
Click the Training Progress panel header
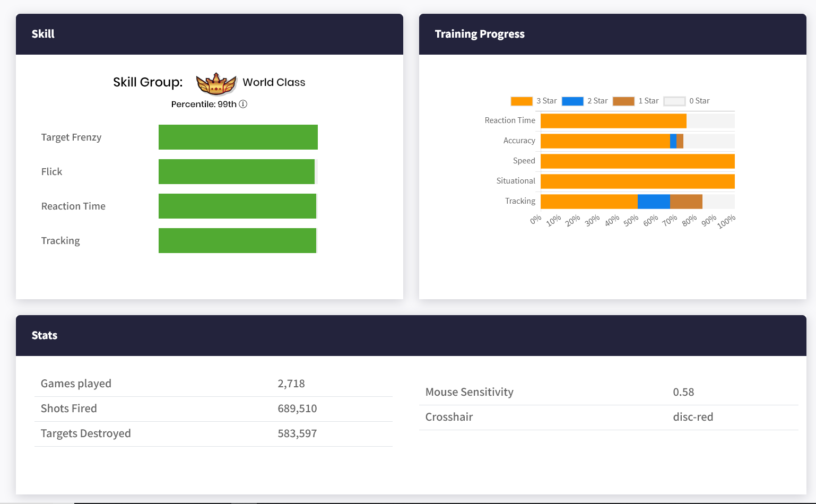[612, 34]
